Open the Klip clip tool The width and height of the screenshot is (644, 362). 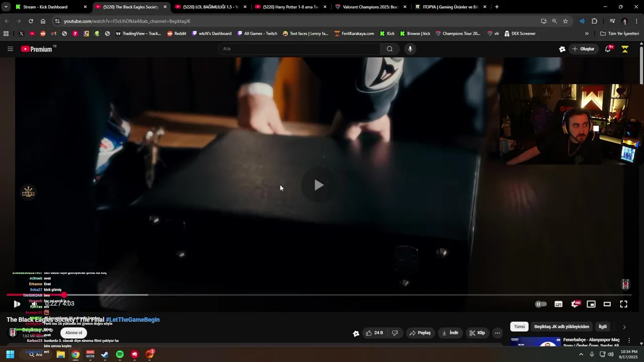(477, 333)
